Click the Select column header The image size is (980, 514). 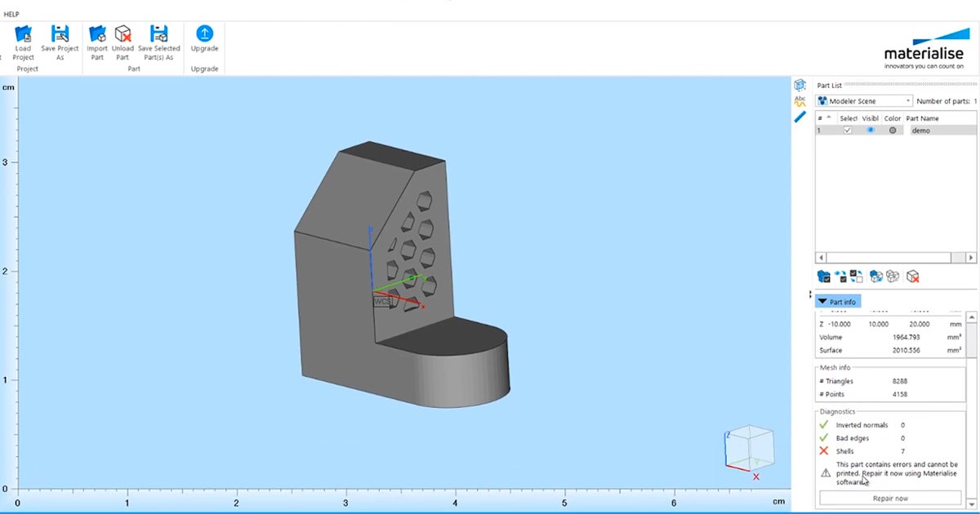click(x=849, y=118)
